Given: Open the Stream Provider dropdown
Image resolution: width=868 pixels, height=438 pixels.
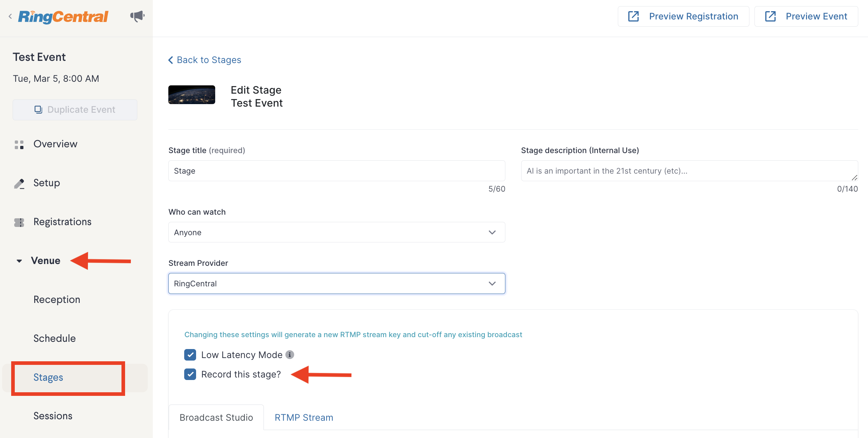Looking at the screenshot, I should tap(337, 283).
